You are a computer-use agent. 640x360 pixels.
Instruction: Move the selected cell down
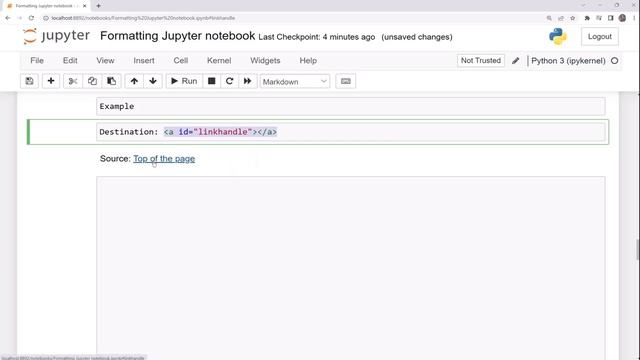tap(153, 81)
